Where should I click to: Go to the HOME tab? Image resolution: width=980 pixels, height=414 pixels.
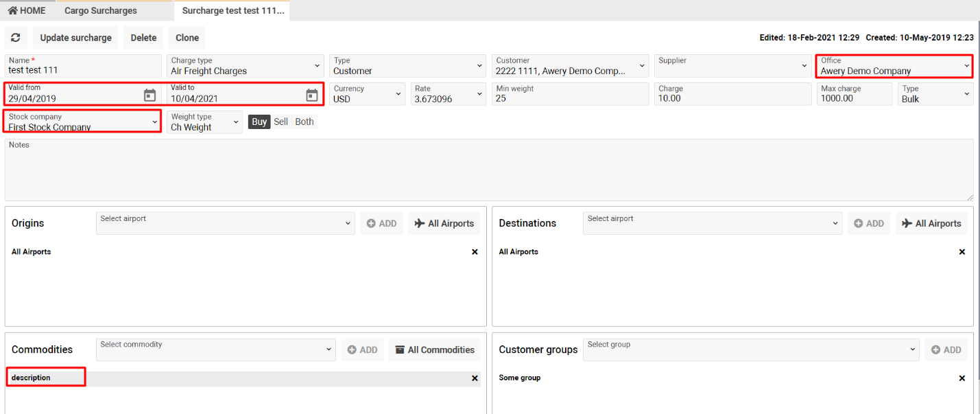coord(27,10)
